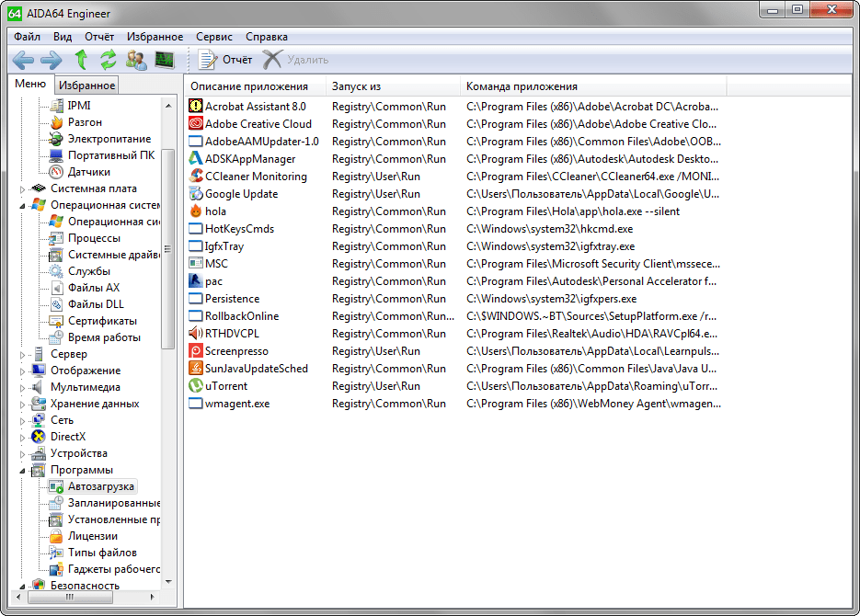The image size is (860, 616).
Task: Click the Отчёт report toolbar button
Action: coord(224,59)
